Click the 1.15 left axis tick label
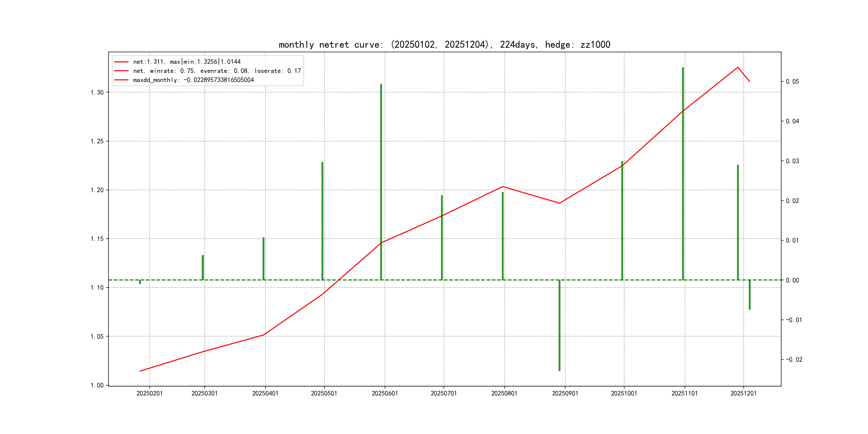868x434 pixels. (97, 239)
